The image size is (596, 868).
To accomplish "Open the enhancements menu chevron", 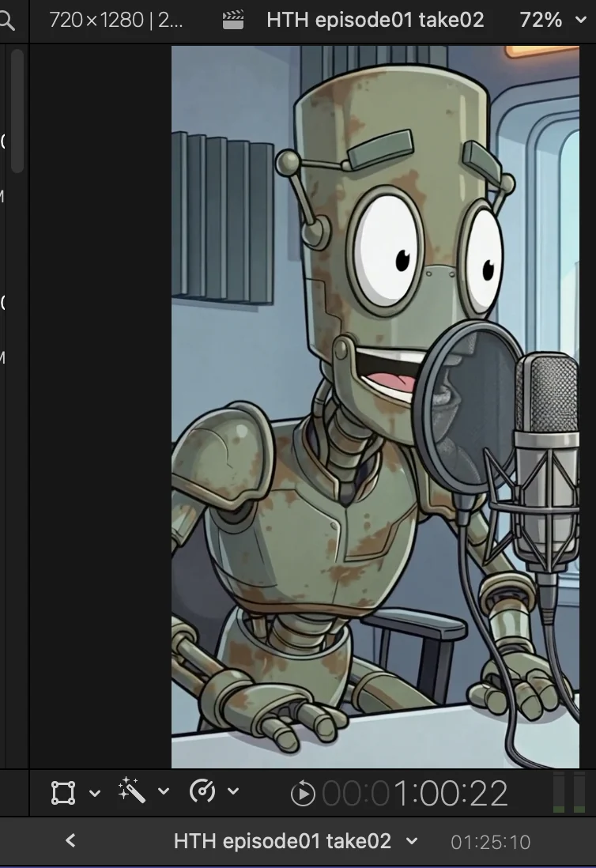I will [164, 791].
